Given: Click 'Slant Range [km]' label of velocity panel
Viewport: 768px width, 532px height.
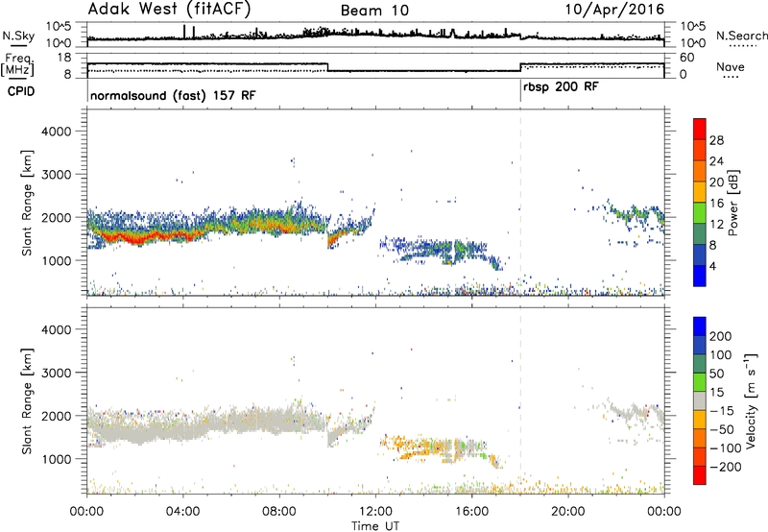Looking at the screenshot, I should [x=28, y=400].
